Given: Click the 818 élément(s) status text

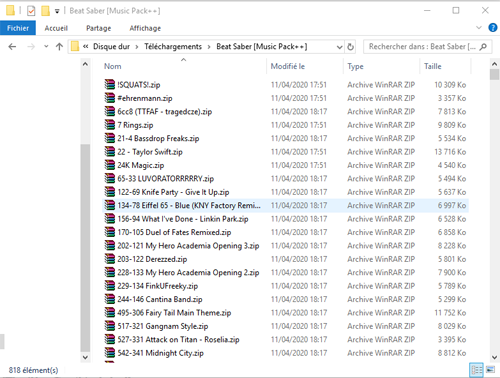Looking at the screenshot, I should [x=33, y=370].
